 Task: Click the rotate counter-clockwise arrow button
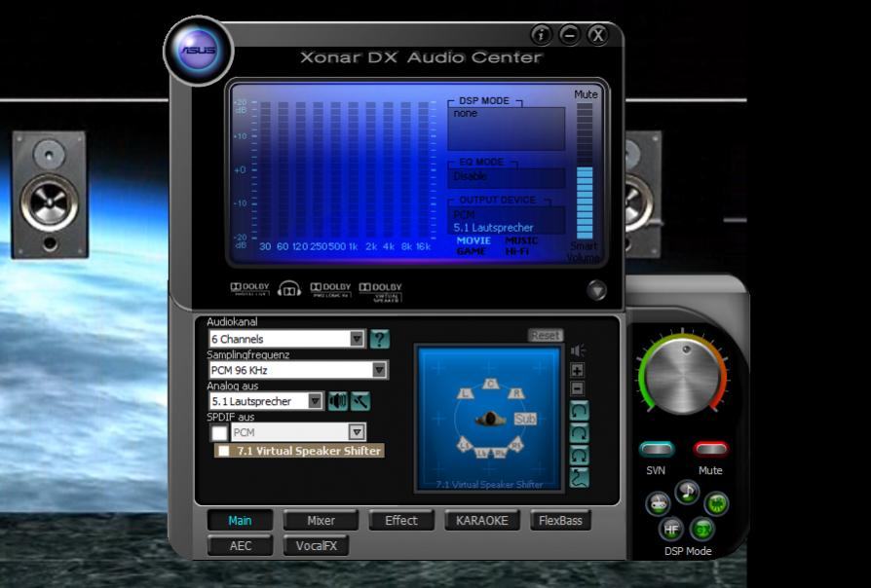click(580, 412)
